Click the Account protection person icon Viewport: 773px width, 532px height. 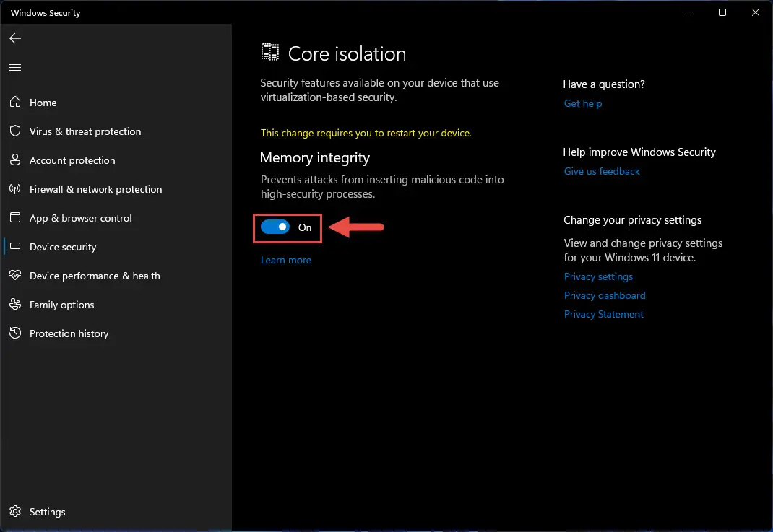pos(15,160)
